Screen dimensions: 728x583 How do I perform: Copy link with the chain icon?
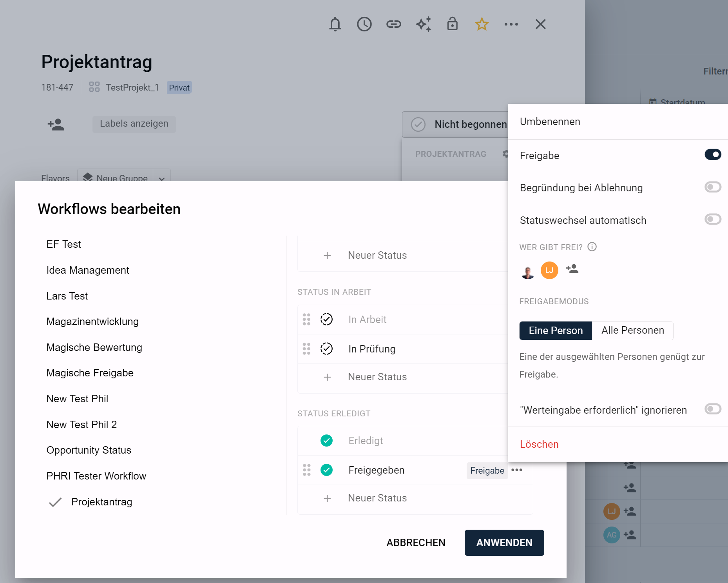coord(394,24)
